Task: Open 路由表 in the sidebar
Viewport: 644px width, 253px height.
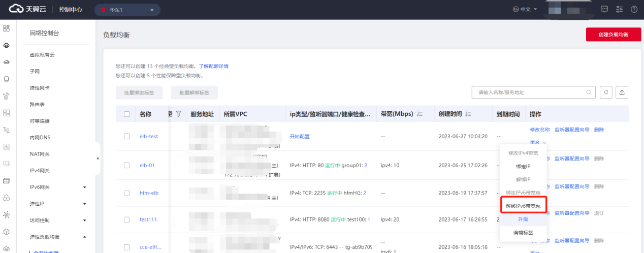Action: 38,105
